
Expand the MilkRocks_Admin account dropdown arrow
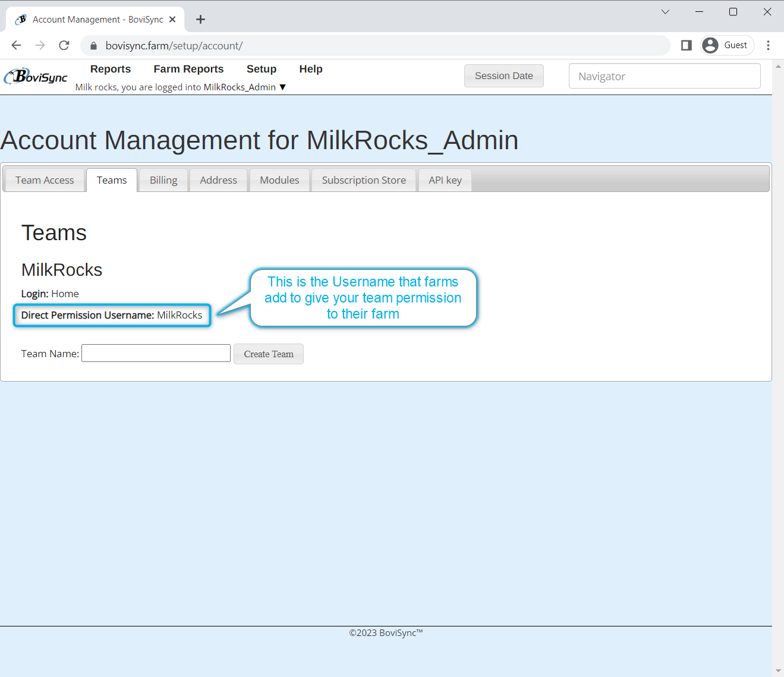click(x=283, y=87)
